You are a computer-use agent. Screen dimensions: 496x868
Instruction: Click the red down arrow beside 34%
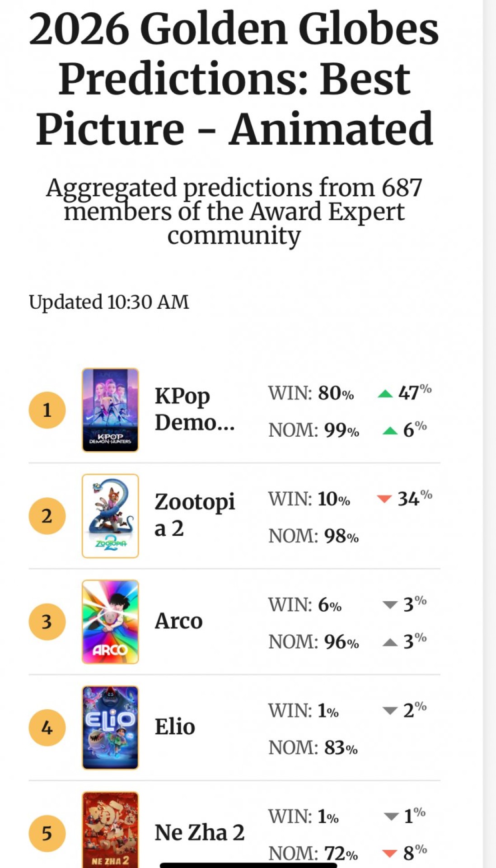pos(384,499)
